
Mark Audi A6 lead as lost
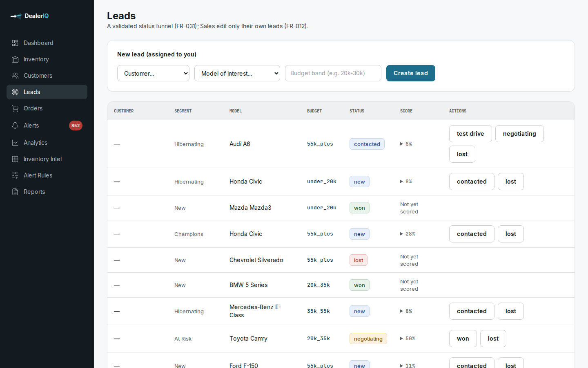(x=462, y=154)
